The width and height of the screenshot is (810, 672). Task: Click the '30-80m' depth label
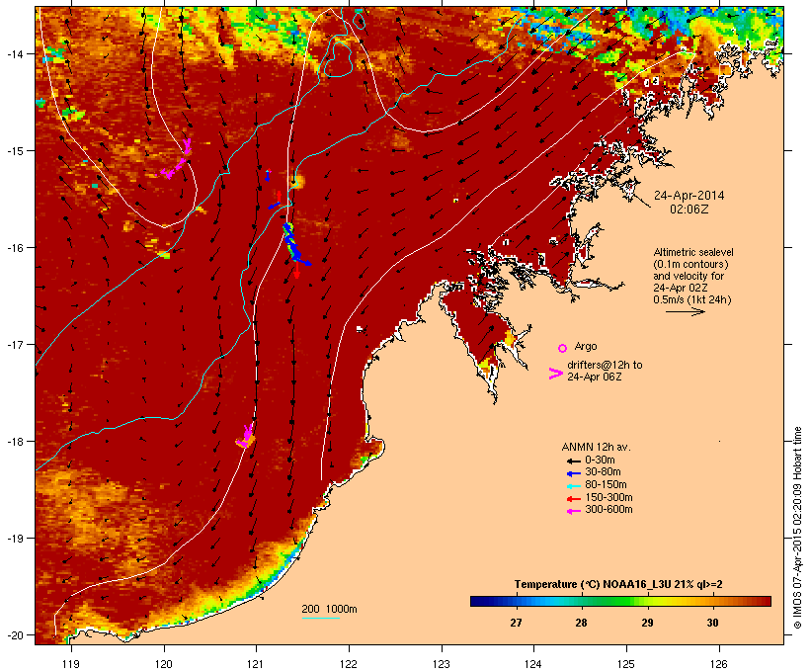pos(603,472)
